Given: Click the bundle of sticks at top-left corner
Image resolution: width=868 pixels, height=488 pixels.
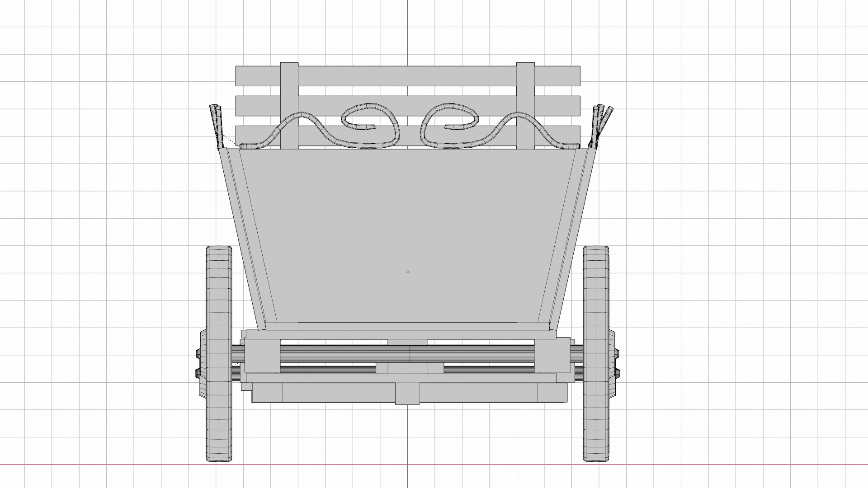Looking at the screenshot, I should pos(217,127).
